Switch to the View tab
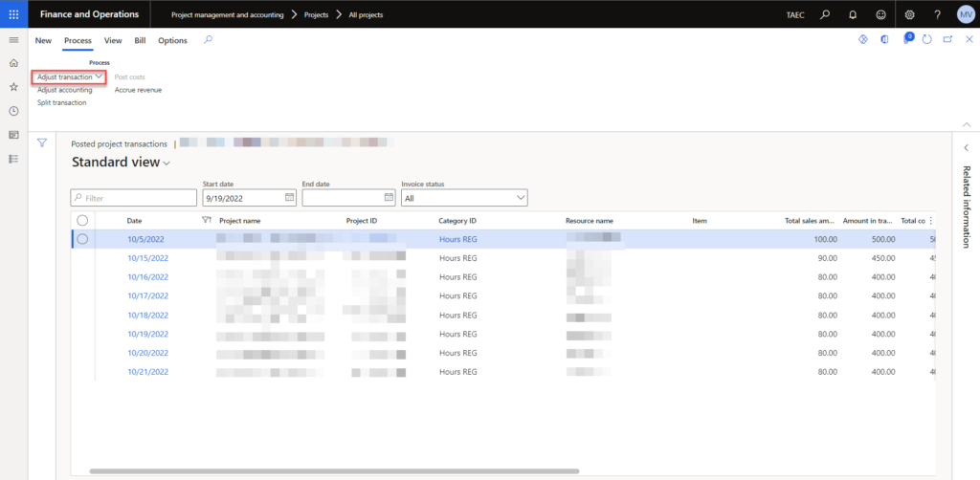The image size is (980, 480). (113, 40)
